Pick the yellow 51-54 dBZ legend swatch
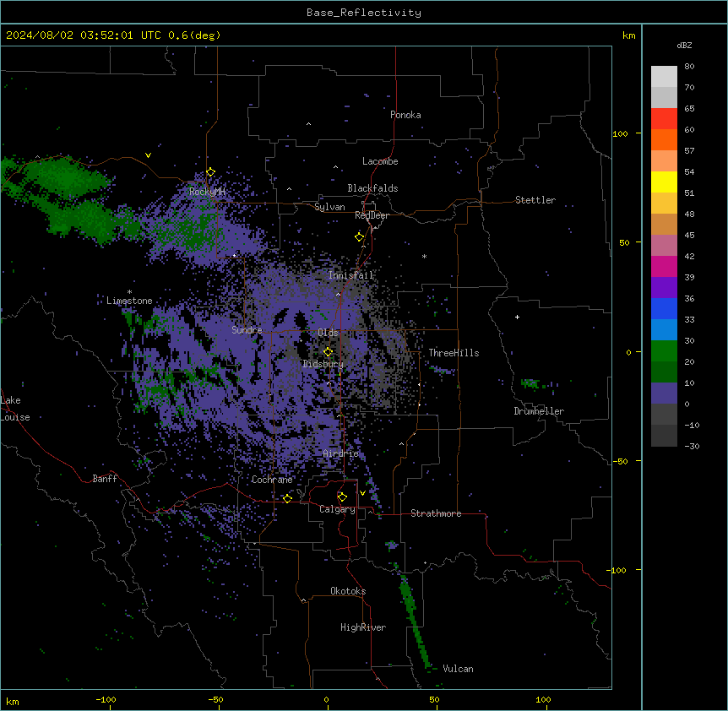The height and width of the screenshot is (711, 728). (x=664, y=182)
